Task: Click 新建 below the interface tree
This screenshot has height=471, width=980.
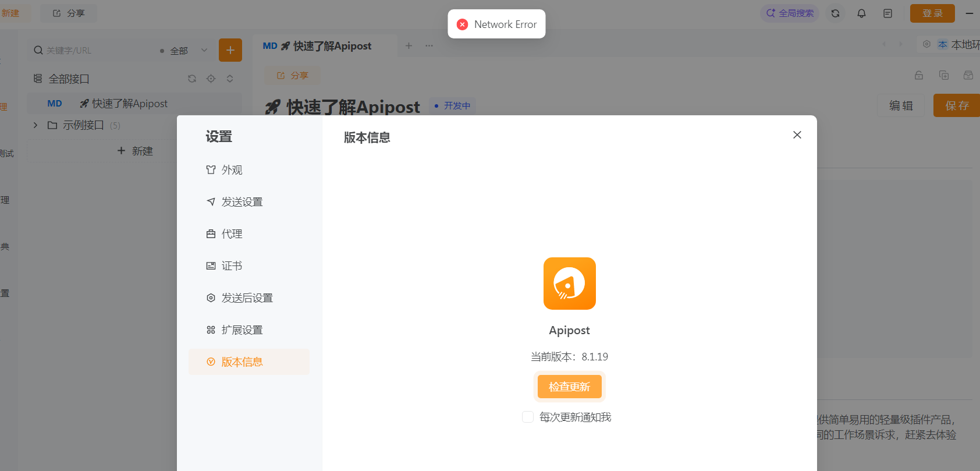Action: 135,151
